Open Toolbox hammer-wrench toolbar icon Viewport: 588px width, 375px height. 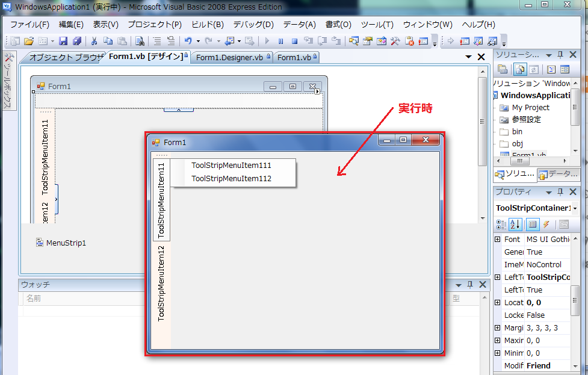[395, 41]
